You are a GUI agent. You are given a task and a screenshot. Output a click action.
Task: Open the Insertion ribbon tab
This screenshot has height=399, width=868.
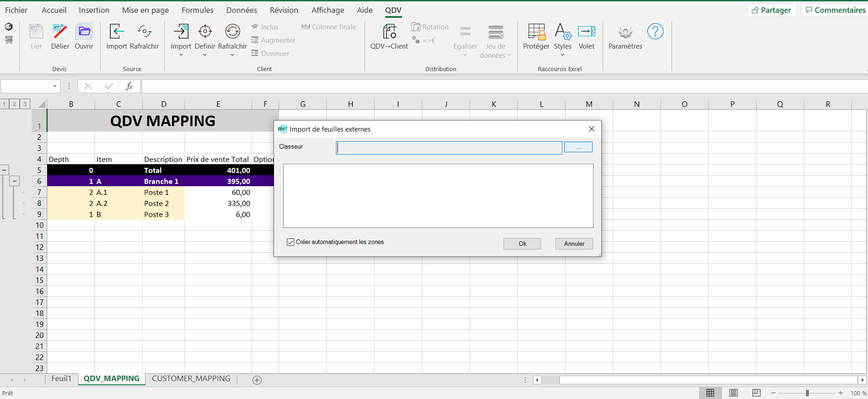[x=94, y=10]
